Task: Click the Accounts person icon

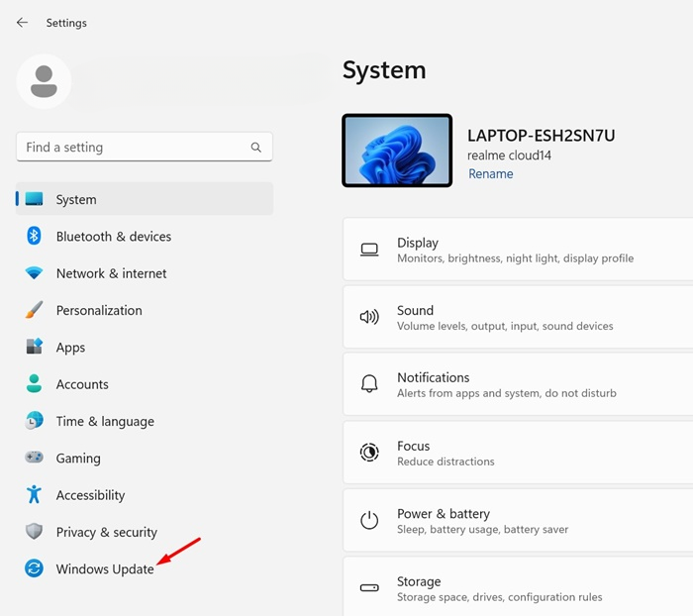Action: (x=34, y=383)
